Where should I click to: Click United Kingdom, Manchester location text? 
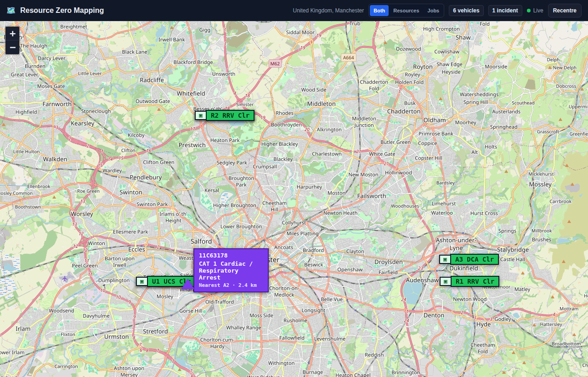[x=328, y=11]
